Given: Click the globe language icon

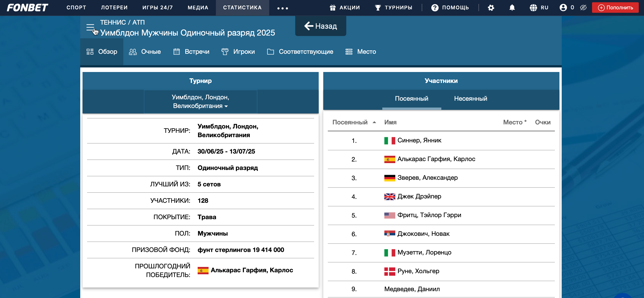Looking at the screenshot, I should [x=533, y=8].
